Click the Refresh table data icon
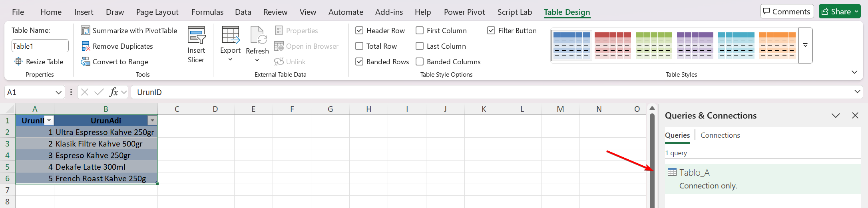868x208 pixels. pos(257,36)
